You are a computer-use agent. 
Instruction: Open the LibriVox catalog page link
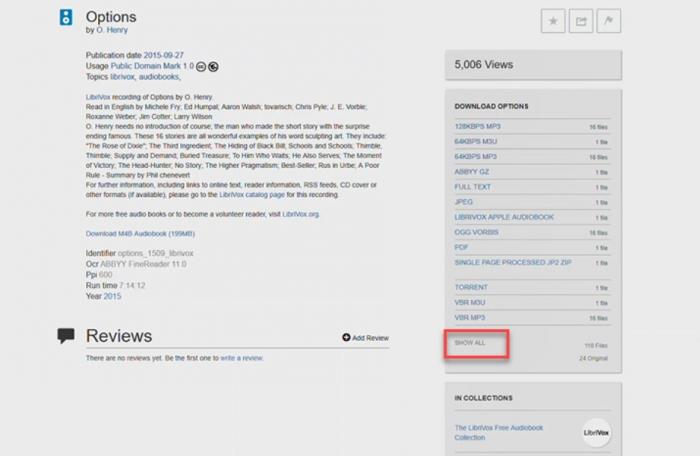click(x=252, y=195)
